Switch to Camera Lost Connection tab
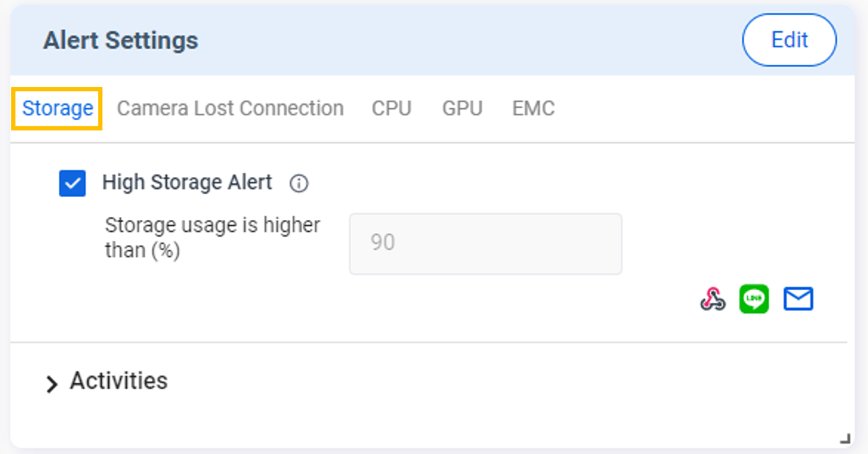The width and height of the screenshot is (868, 454). tap(230, 108)
